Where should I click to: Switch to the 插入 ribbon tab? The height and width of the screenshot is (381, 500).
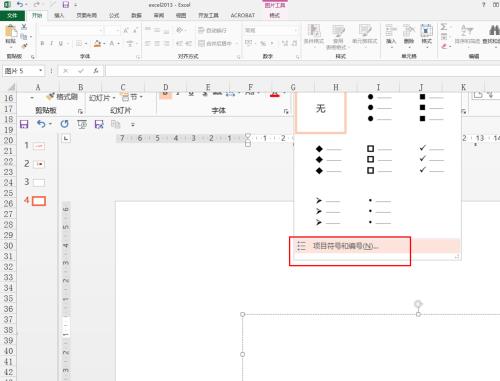[x=59, y=15]
